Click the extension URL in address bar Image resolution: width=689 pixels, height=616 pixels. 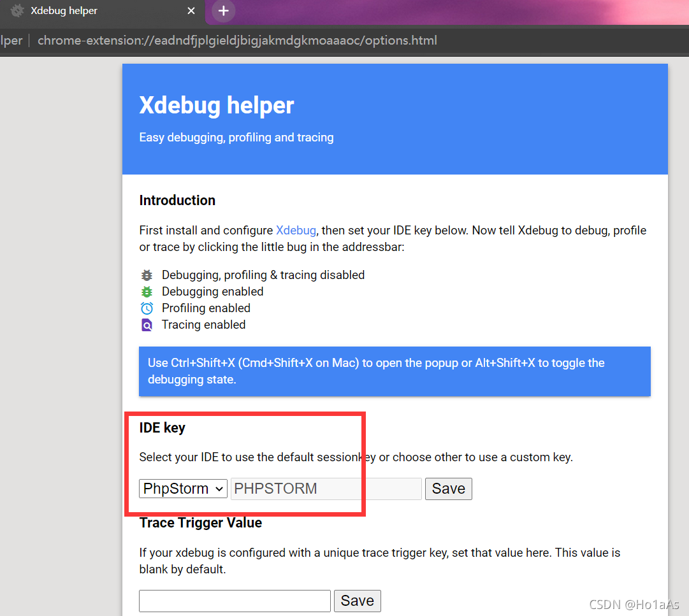tap(237, 40)
